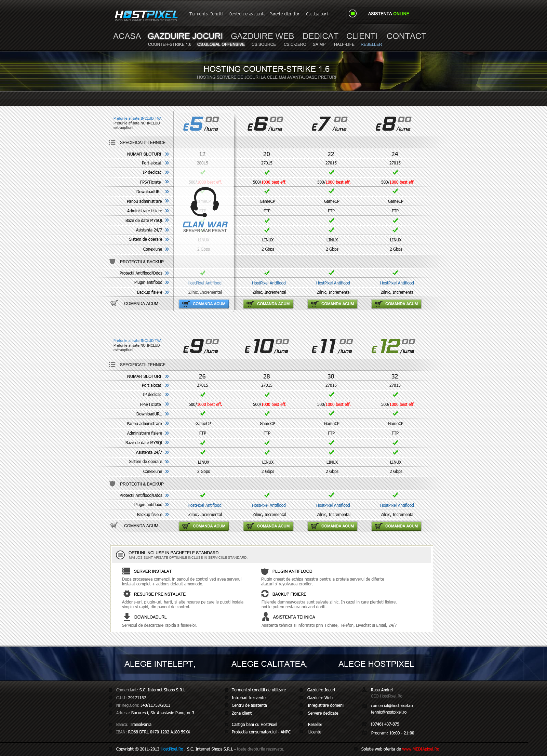Open Termeni si Conditii top link
547x756 pixels.
coord(206,14)
